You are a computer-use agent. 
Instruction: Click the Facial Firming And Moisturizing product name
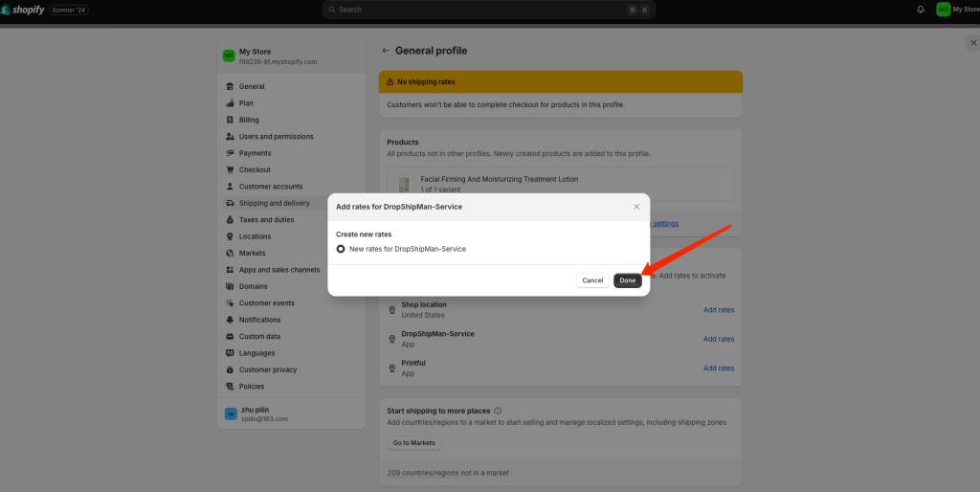[500, 179]
